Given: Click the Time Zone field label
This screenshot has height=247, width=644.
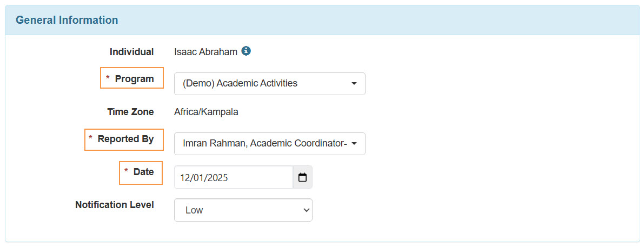Looking at the screenshot, I should tap(130, 112).
